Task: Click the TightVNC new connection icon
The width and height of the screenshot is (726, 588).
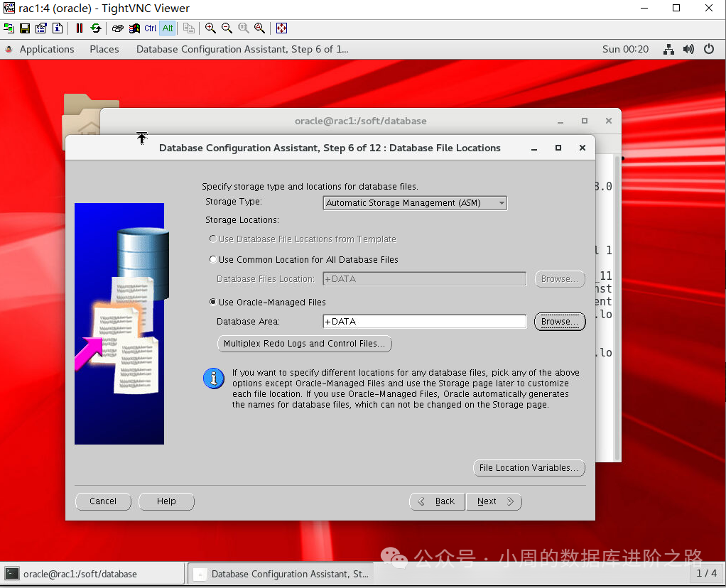Action: click(x=9, y=28)
